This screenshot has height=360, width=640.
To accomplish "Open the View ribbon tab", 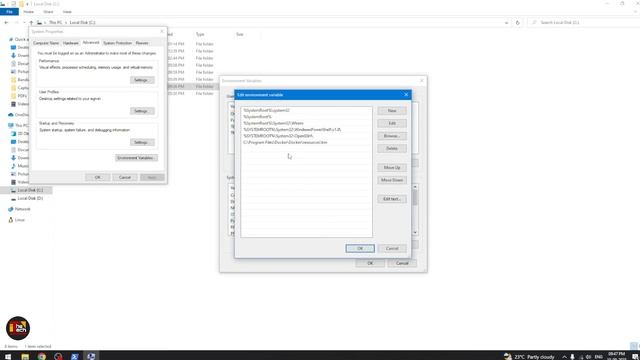I will coord(67,12).
